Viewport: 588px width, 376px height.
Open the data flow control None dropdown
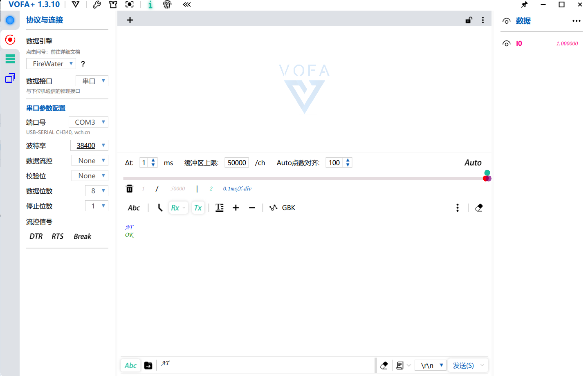point(90,161)
